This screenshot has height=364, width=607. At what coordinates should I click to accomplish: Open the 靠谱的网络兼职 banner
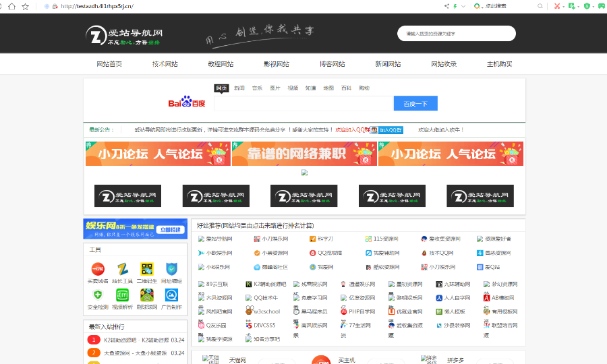[x=304, y=154]
